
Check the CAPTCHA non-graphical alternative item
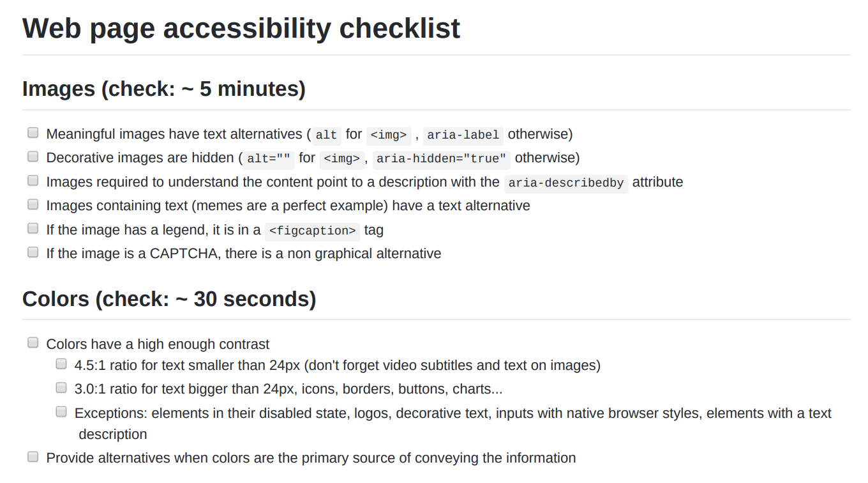click(33, 252)
